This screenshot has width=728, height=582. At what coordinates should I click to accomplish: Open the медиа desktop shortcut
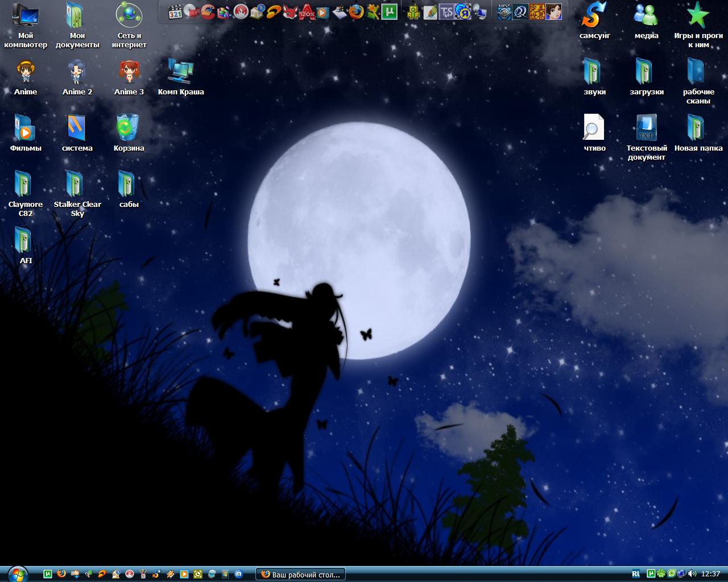pos(647,21)
